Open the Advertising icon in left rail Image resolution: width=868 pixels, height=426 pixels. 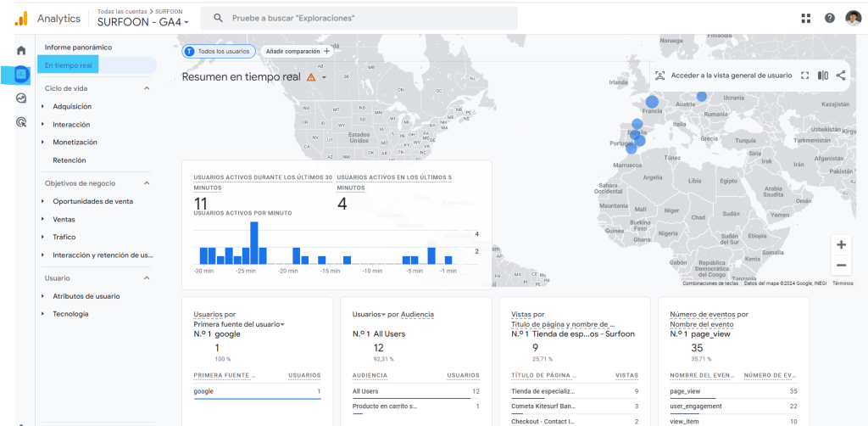[21, 122]
